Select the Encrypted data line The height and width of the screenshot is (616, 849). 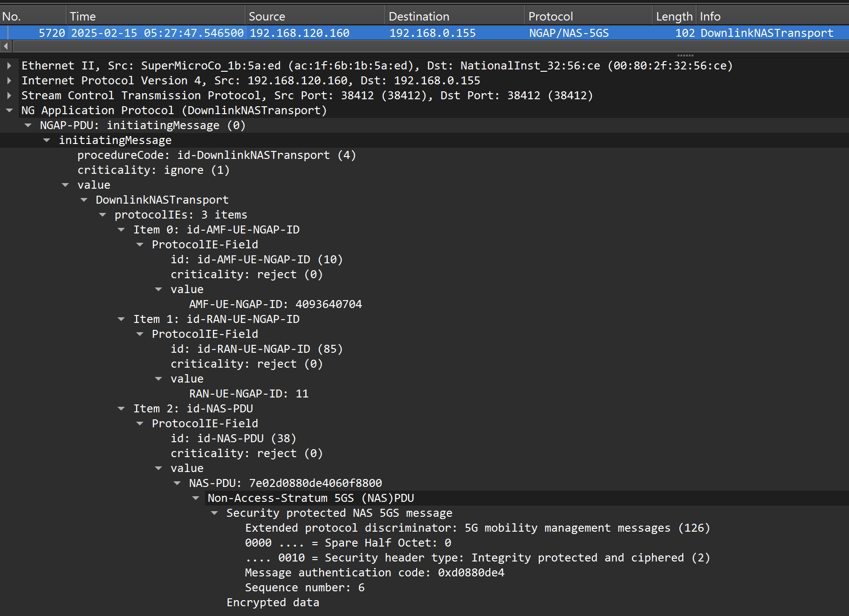pyautogui.click(x=273, y=602)
